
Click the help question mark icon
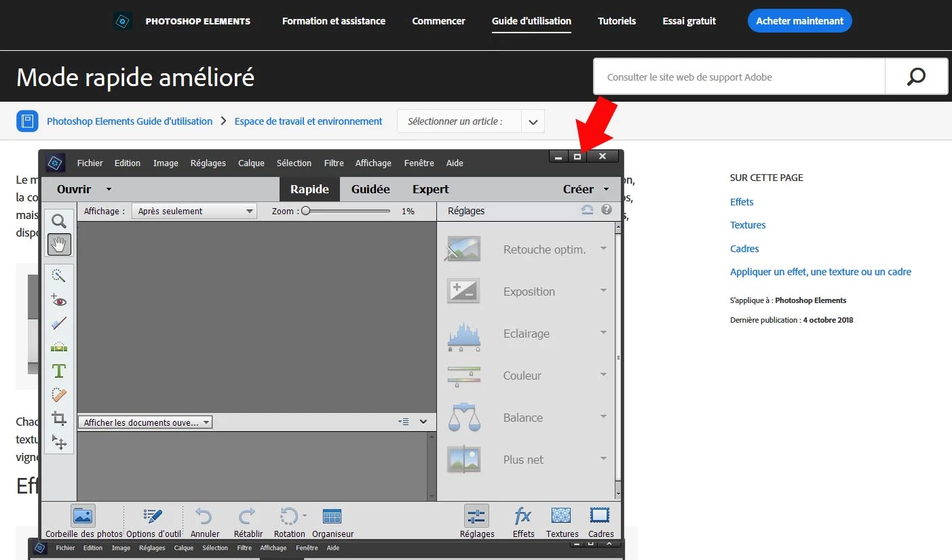tap(607, 210)
